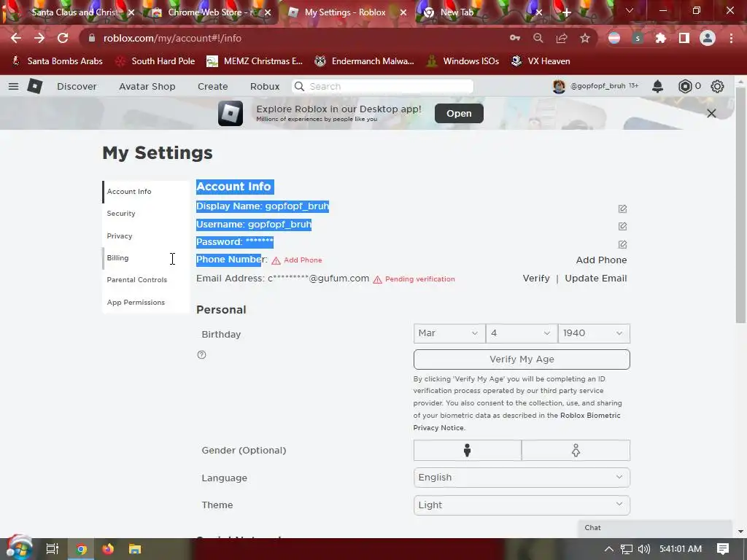Open the birthday month dropdown showing Mar
This screenshot has height=560, width=747.
pos(449,333)
